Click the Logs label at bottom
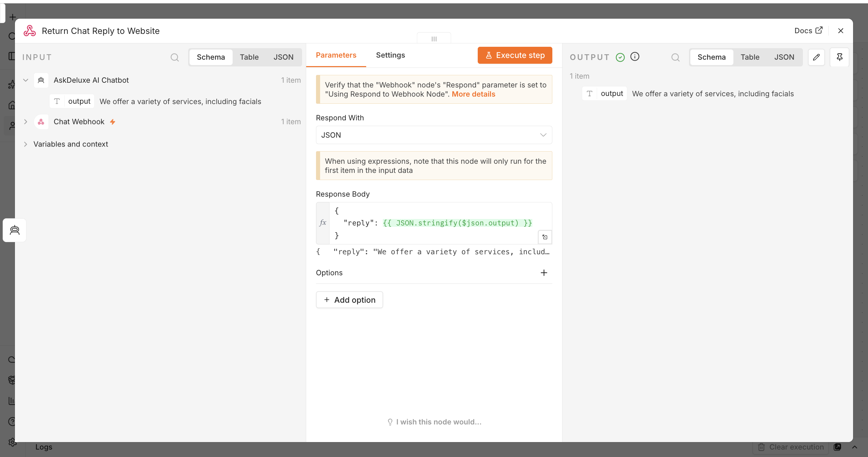 pyautogui.click(x=44, y=447)
